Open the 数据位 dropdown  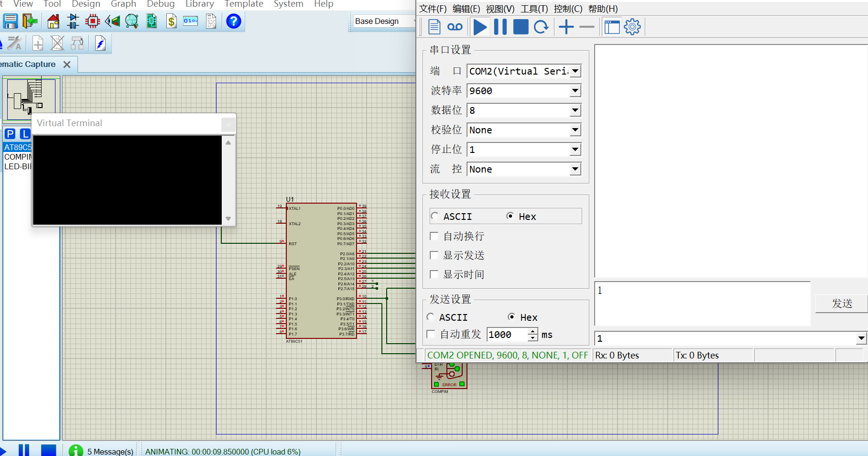(575, 110)
